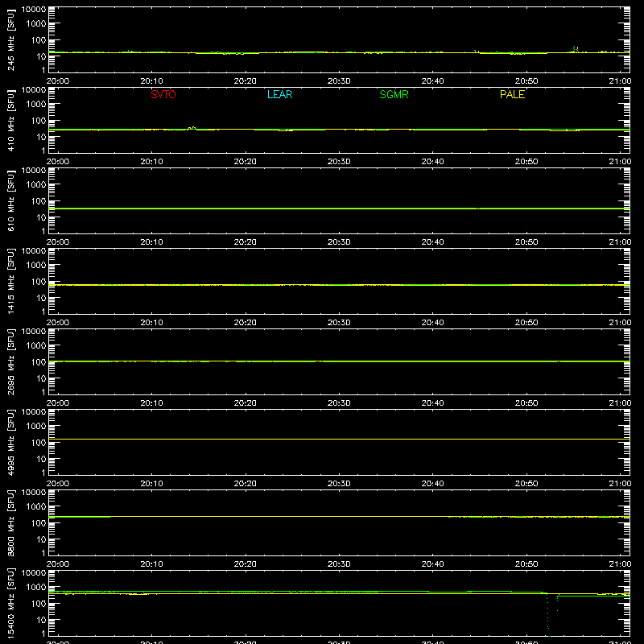Click 20:40 time label below 4995 MHz panel
The height and width of the screenshot is (644, 644).
(432, 484)
